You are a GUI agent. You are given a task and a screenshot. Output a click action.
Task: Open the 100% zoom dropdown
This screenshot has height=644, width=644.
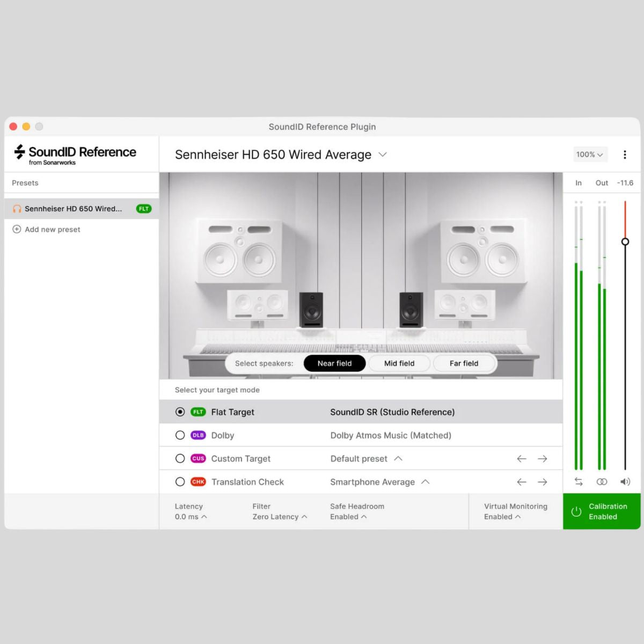[590, 155]
